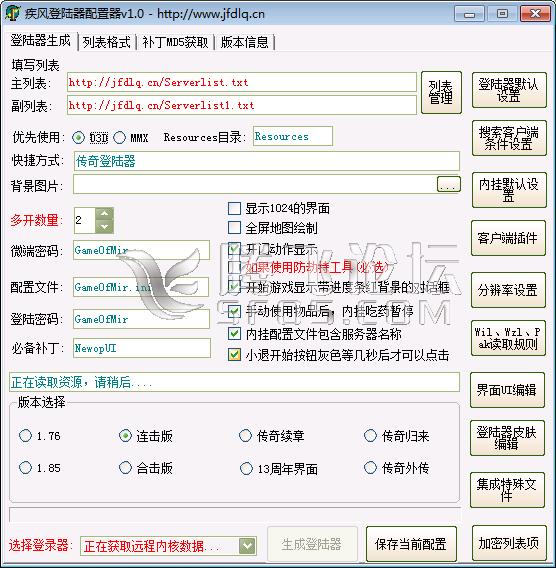Click 保存当前配置 button

point(411,544)
